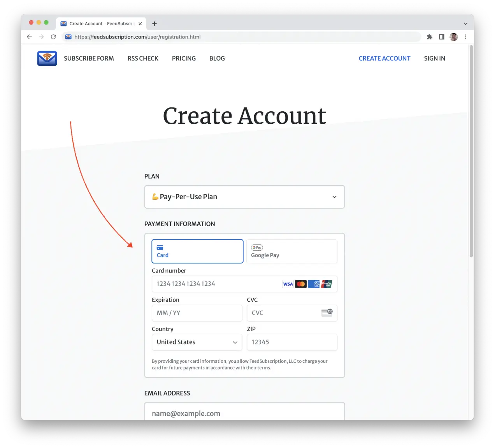Open a new tab with plus icon
The image size is (495, 448).
point(154,24)
